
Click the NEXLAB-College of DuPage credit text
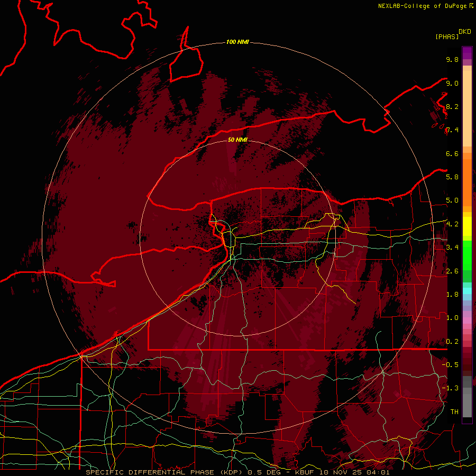pyautogui.click(x=422, y=6)
